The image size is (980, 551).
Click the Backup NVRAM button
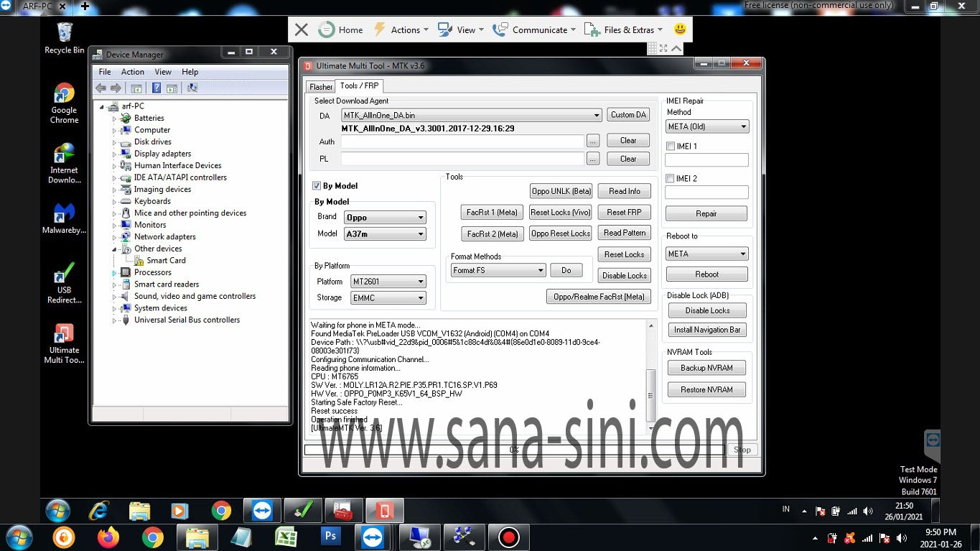(707, 368)
